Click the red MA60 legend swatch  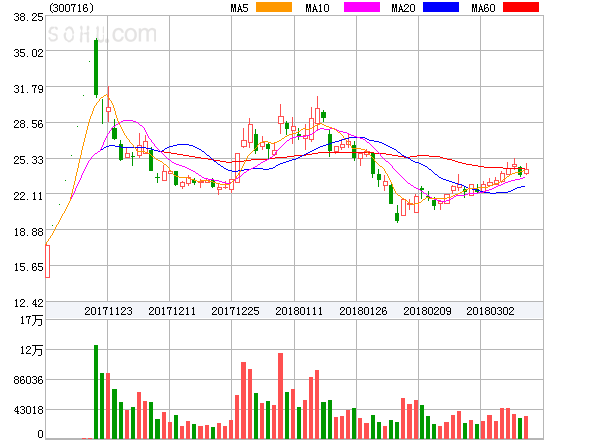point(521,7)
